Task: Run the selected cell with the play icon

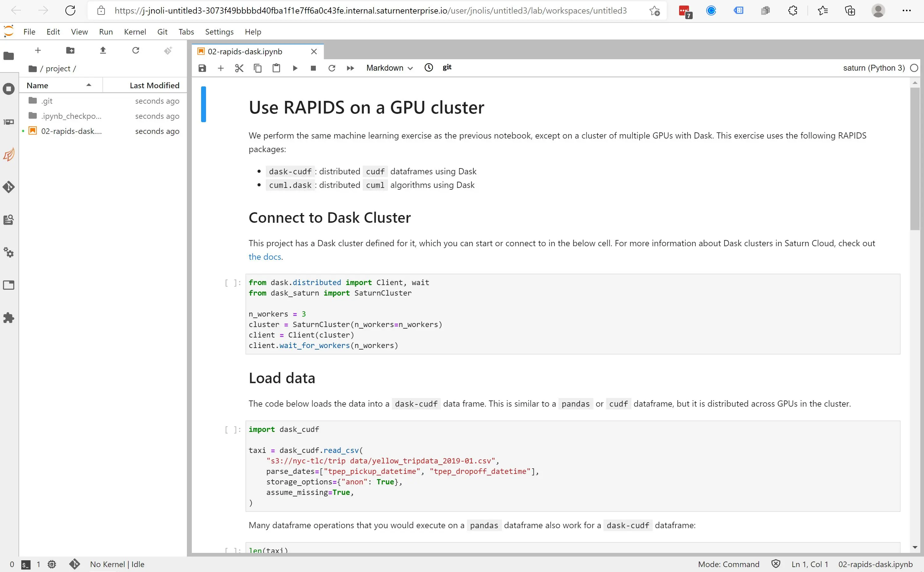Action: click(x=295, y=68)
